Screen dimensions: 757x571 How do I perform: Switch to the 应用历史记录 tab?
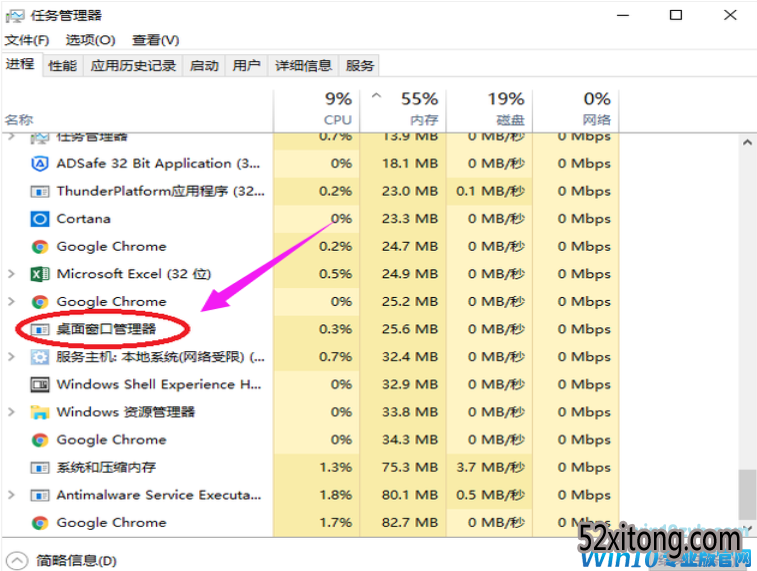click(133, 65)
